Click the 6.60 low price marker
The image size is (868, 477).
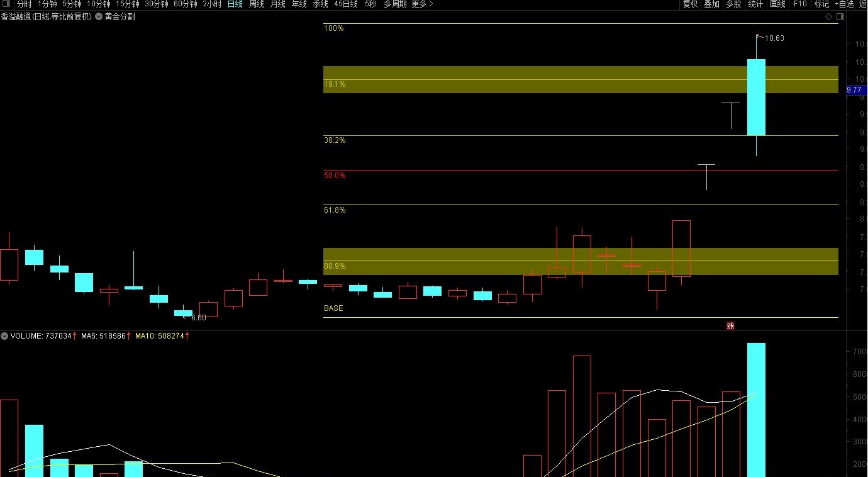pos(198,318)
